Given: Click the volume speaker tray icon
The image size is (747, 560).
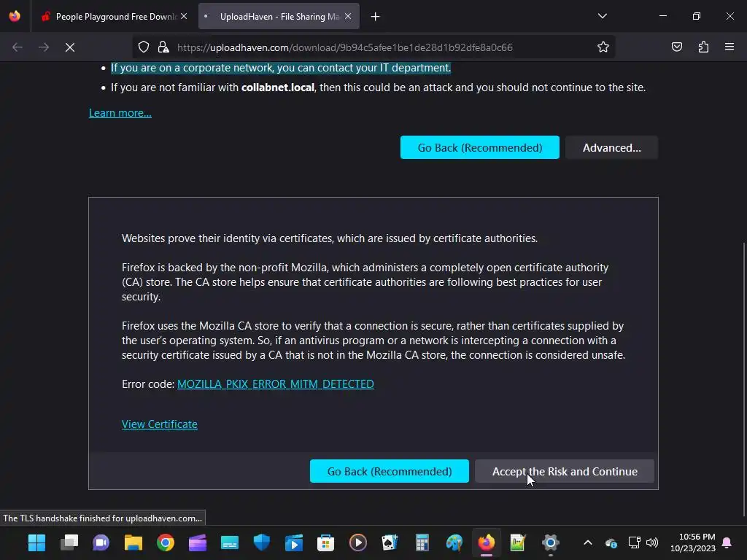Looking at the screenshot, I should [652, 542].
